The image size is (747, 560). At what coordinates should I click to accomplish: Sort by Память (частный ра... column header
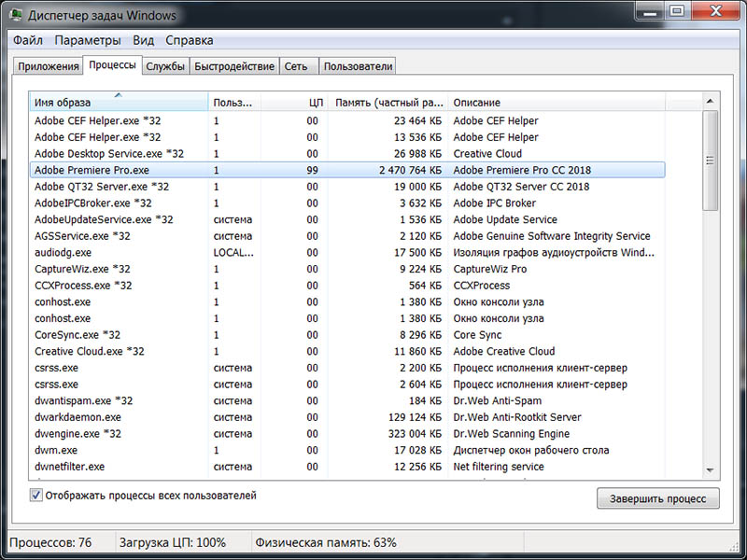pyautogui.click(x=388, y=102)
